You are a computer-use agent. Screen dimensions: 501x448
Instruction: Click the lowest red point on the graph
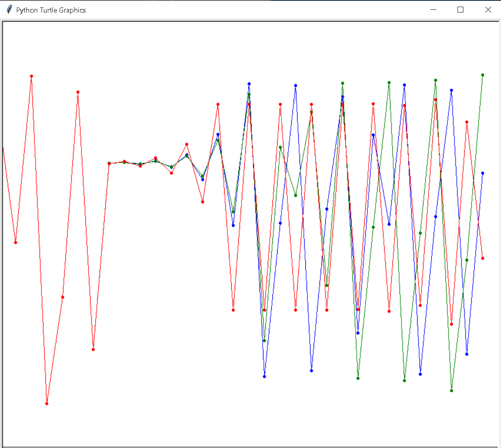(47, 403)
